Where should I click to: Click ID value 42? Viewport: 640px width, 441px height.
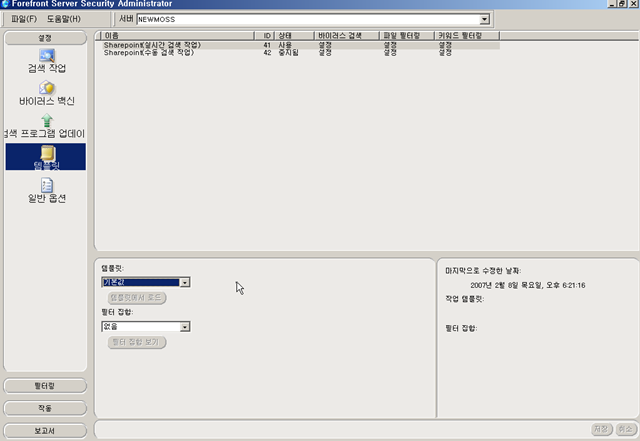pos(267,53)
